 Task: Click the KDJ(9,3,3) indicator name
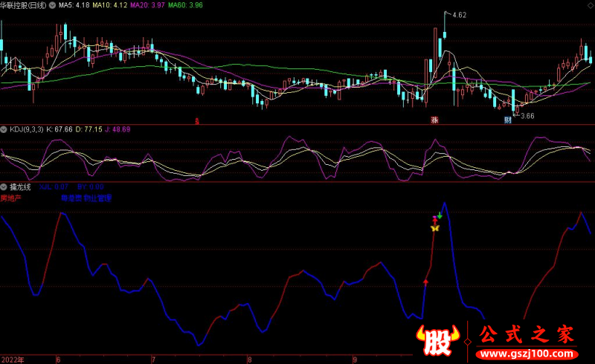27,129
